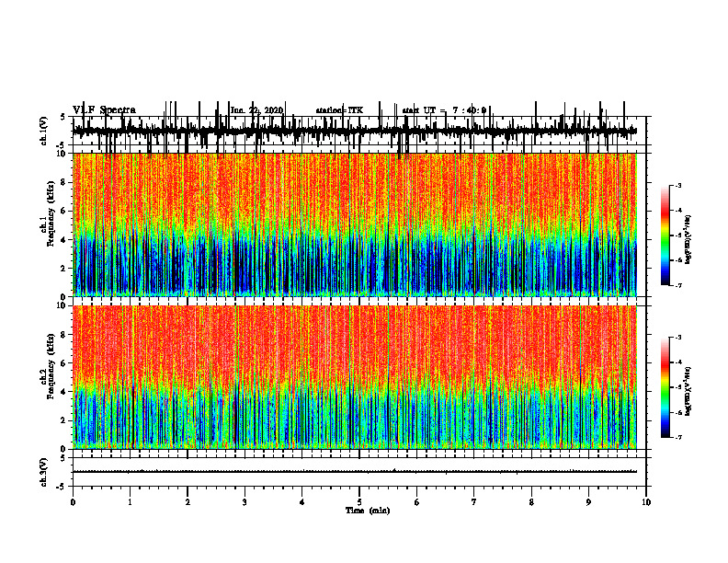Click inside the ch.1 spectrogram panel
Screen dimensions: 728x563
[x=355, y=224]
